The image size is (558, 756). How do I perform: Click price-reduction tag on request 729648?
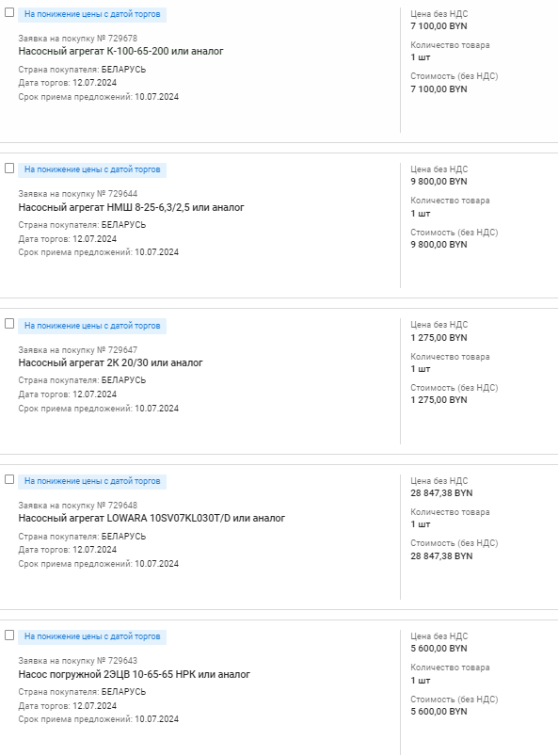pyautogui.click(x=92, y=481)
